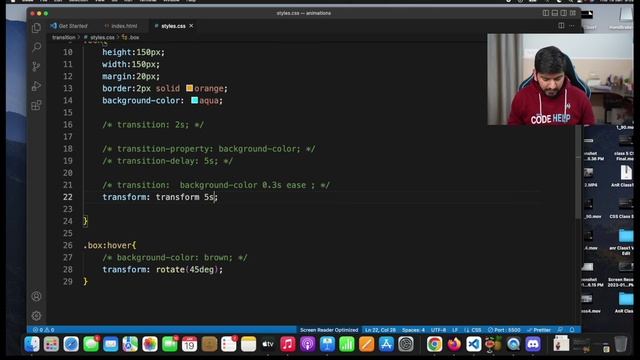Click the transition breadcrumb folder
This screenshot has height=360, width=640.
[x=64, y=37]
